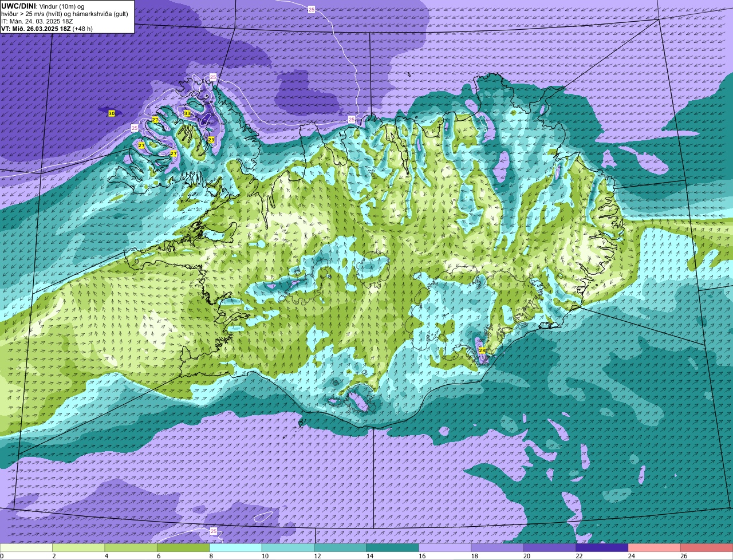Click the 12–14 m/s teal legend swatch
This screenshot has width=733, height=560.
[x=340, y=547]
